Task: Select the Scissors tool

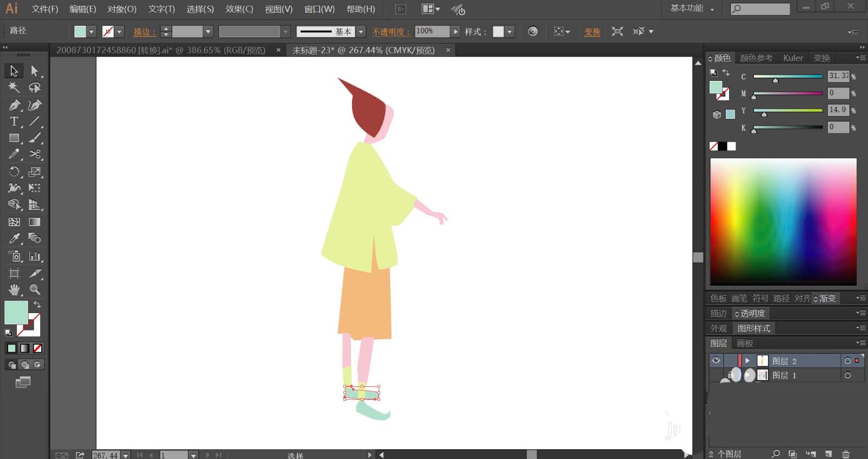Action: (x=35, y=155)
